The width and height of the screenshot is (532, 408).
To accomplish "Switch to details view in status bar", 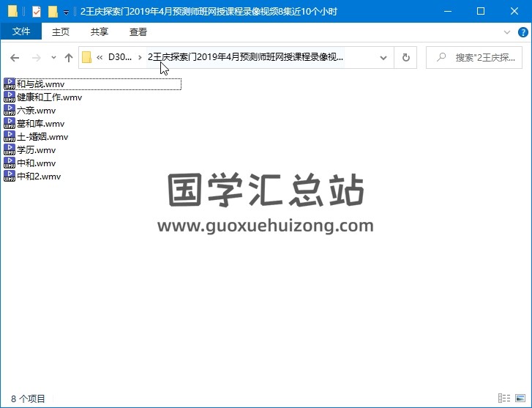I will pos(505,398).
